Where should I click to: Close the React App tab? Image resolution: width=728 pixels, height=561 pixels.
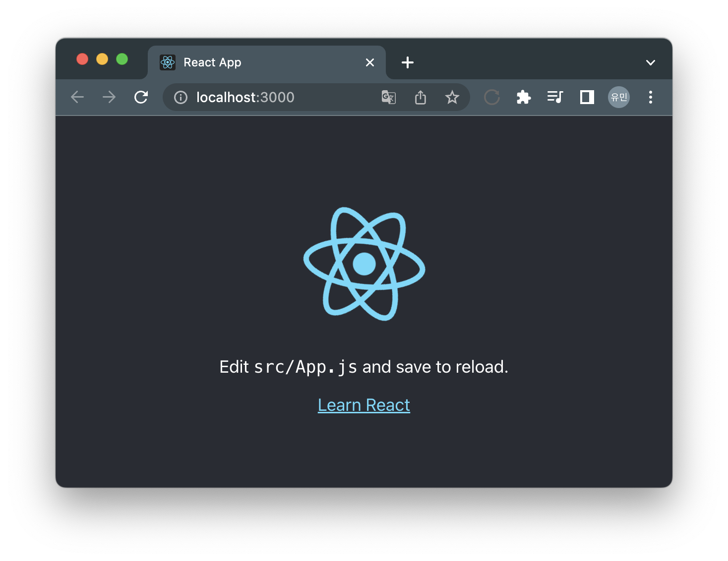(370, 62)
